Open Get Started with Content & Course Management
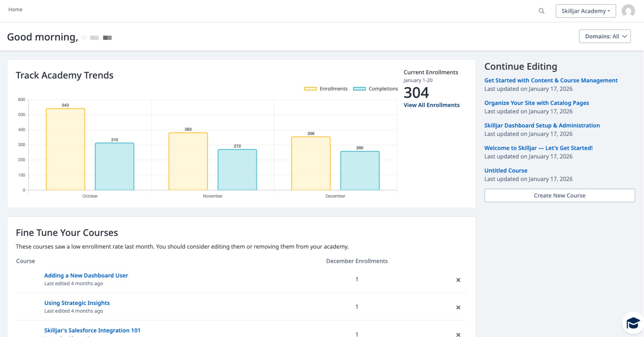 point(551,80)
